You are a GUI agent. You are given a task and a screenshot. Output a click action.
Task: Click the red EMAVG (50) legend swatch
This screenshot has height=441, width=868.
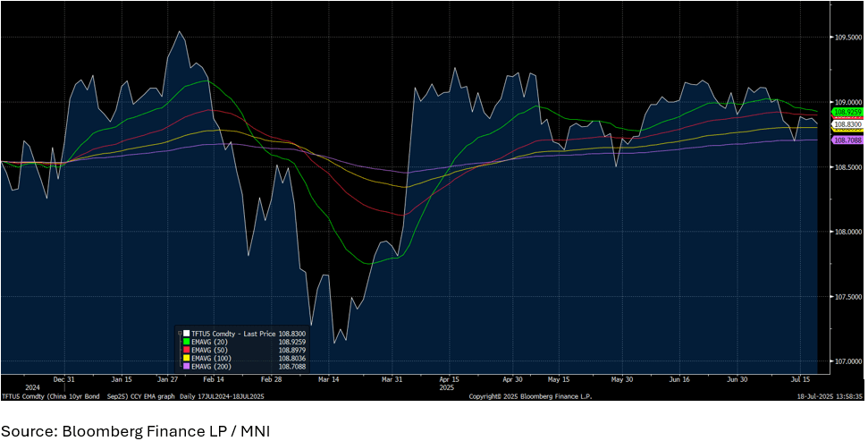click(186, 349)
